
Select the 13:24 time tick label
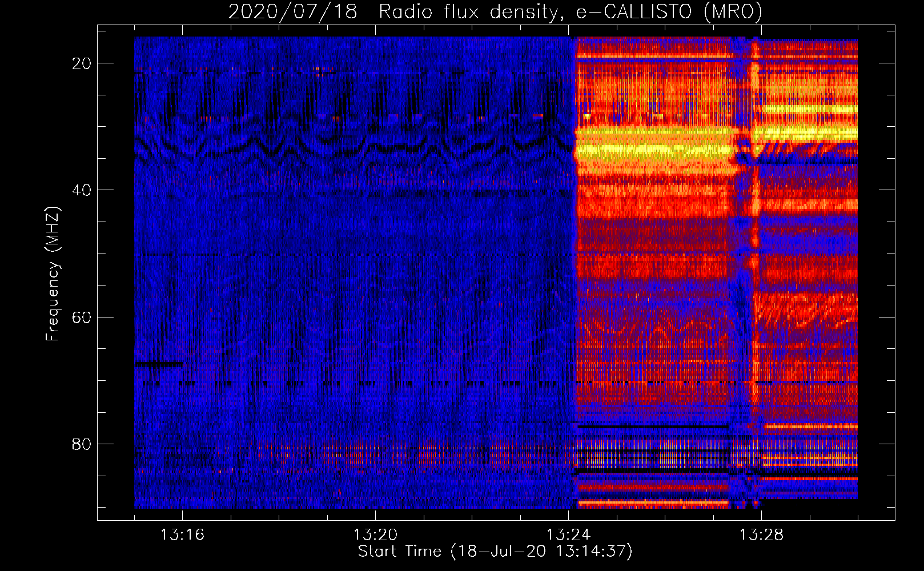(568, 534)
